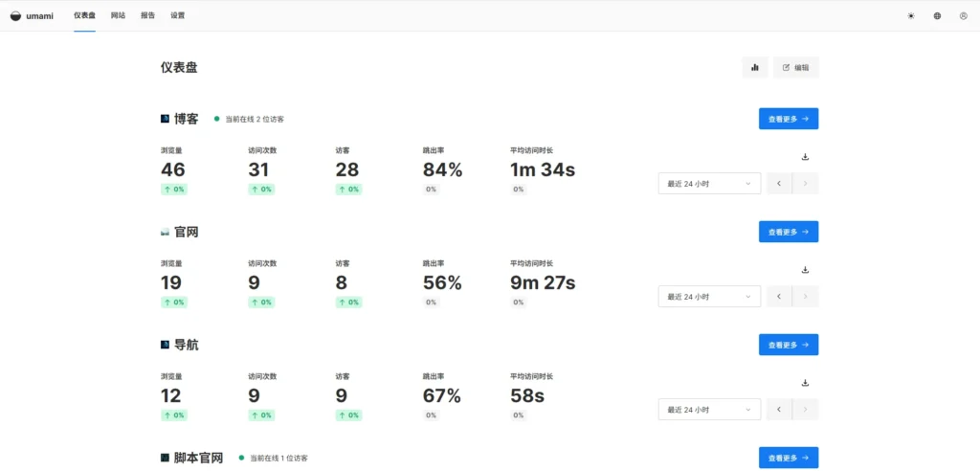
Task: Click 查看更多 for the 官网 site
Action: pos(788,232)
